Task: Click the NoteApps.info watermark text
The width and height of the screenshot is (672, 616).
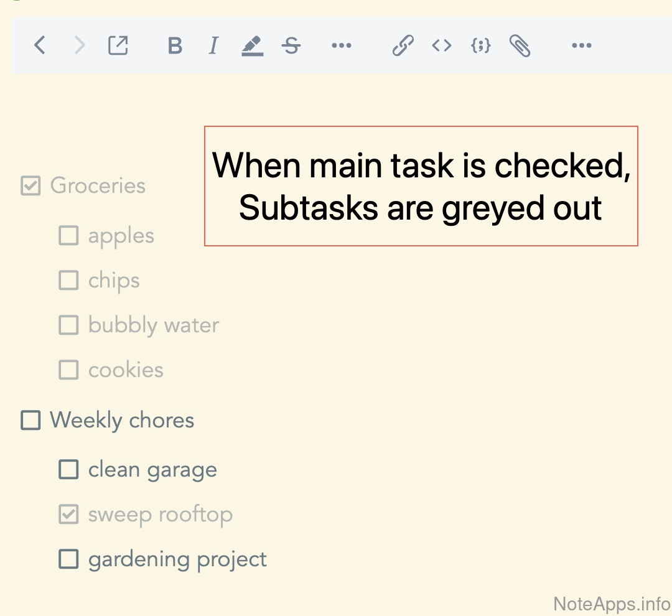Action: (611, 602)
